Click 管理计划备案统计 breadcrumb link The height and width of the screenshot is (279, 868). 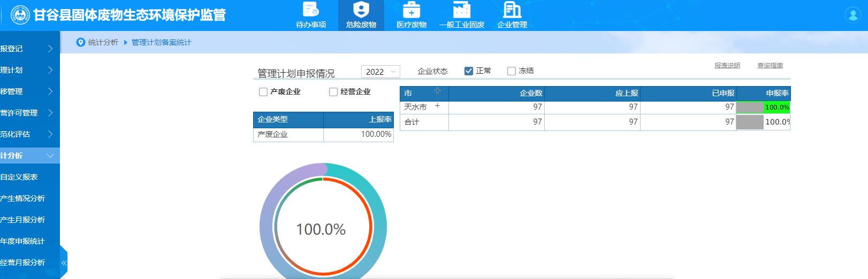[161, 42]
